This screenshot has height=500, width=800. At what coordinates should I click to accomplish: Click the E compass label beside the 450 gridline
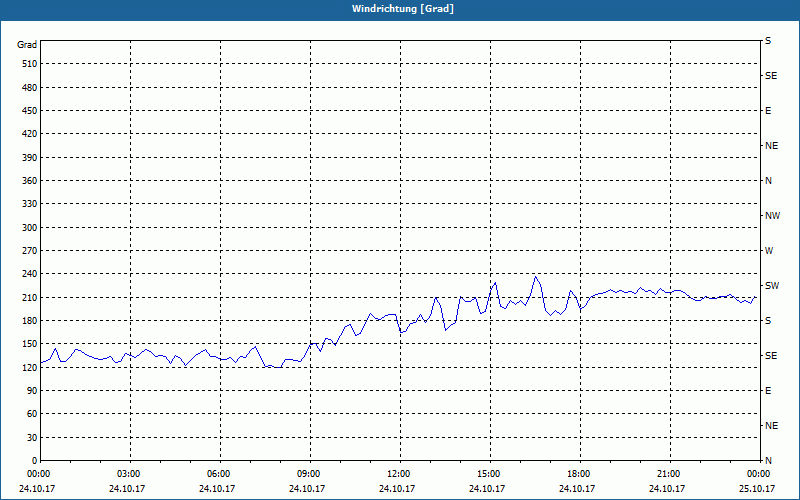pos(768,111)
